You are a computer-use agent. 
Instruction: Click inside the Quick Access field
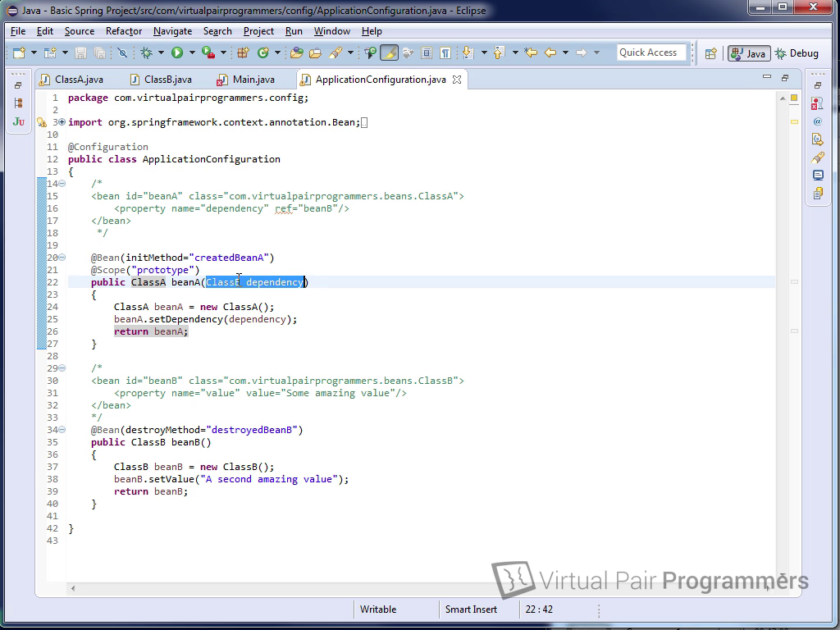(651, 52)
